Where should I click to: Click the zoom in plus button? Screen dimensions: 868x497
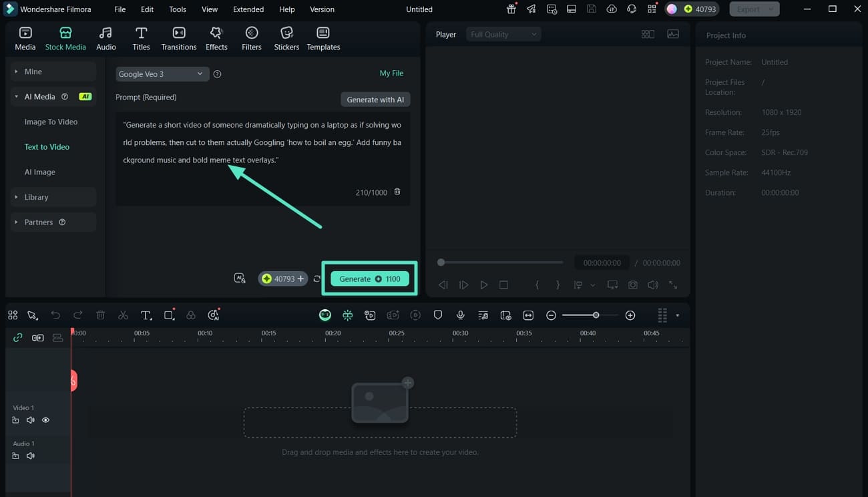coord(630,315)
